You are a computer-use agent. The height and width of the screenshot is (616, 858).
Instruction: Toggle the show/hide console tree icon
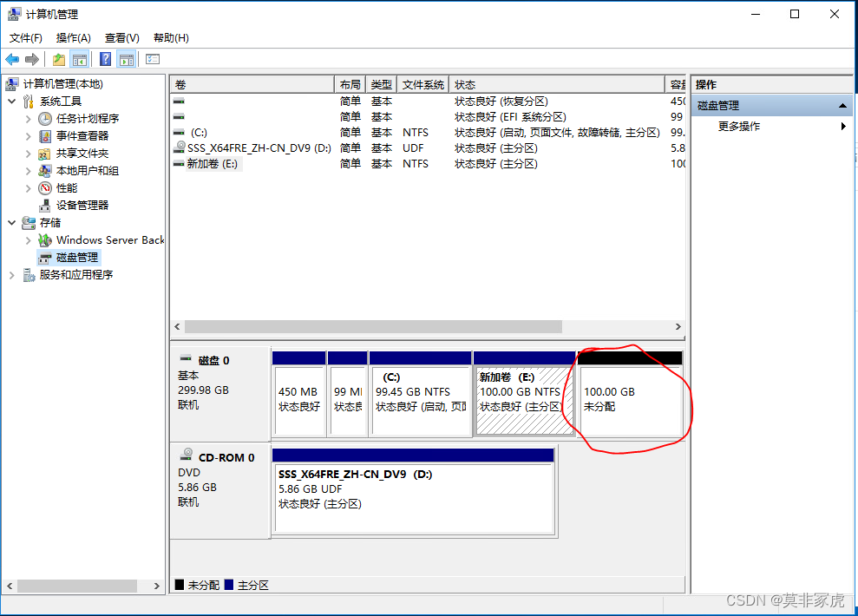tap(80, 59)
